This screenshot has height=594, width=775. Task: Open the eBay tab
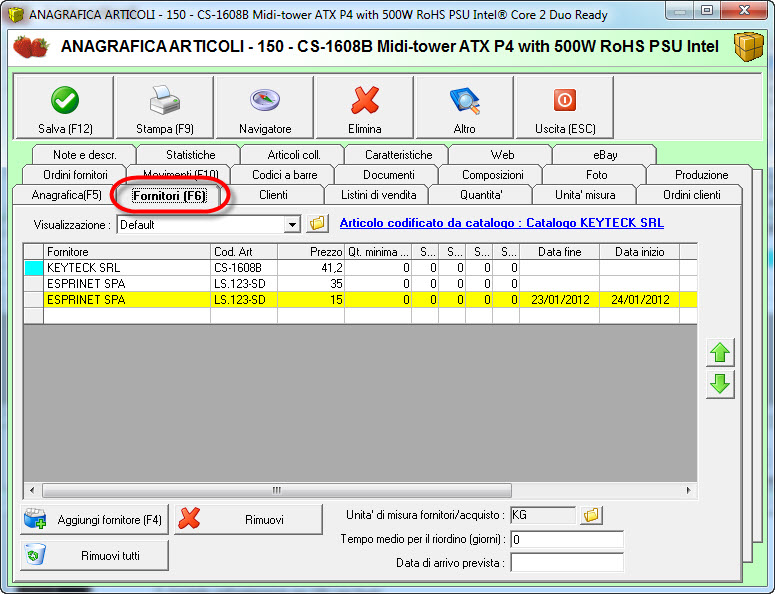[605, 155]
